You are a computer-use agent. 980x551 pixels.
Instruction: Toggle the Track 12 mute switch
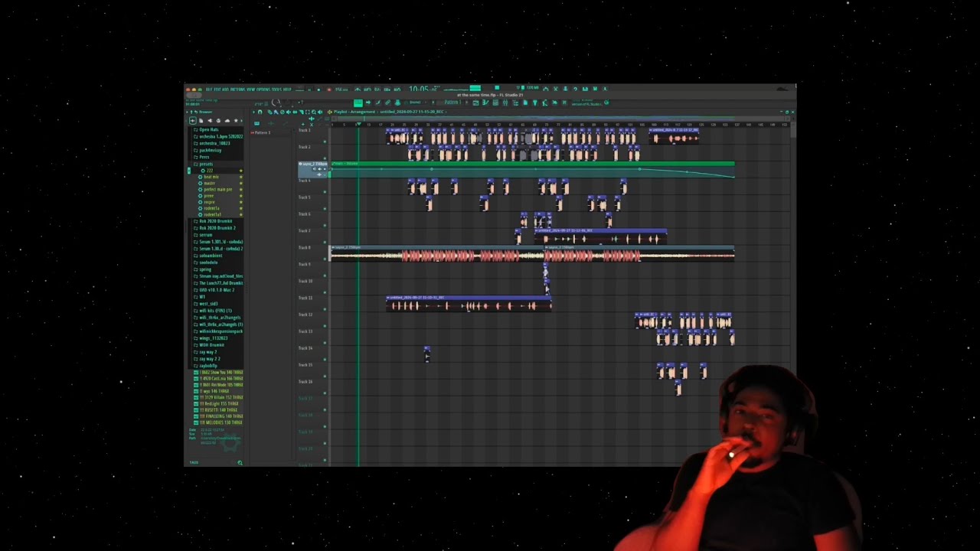point(325,327)
